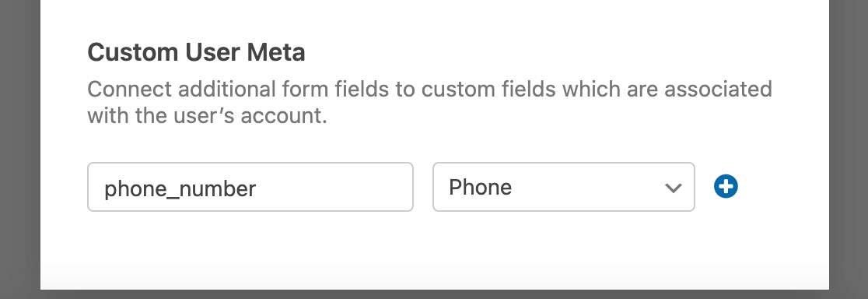
Task: Click the Custom User Meta heading
Action: click(196, 53)
